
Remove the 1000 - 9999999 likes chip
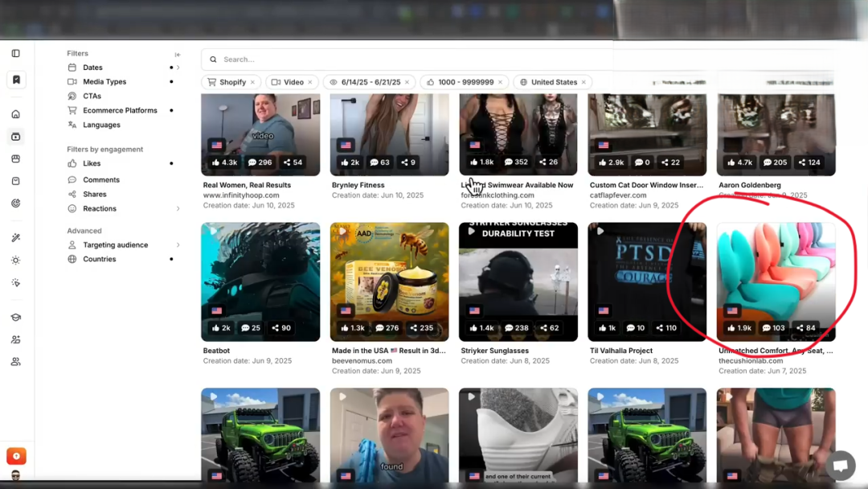[x=501, y=83]
